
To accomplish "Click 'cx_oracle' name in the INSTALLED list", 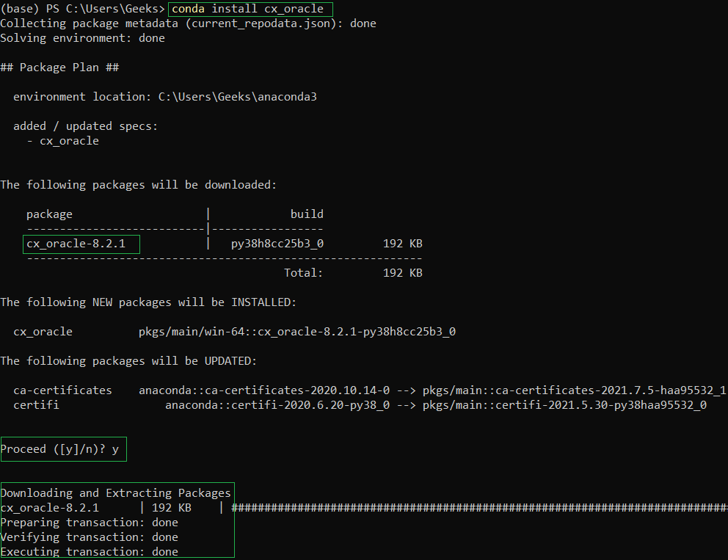I will click(x=43, y=332).
